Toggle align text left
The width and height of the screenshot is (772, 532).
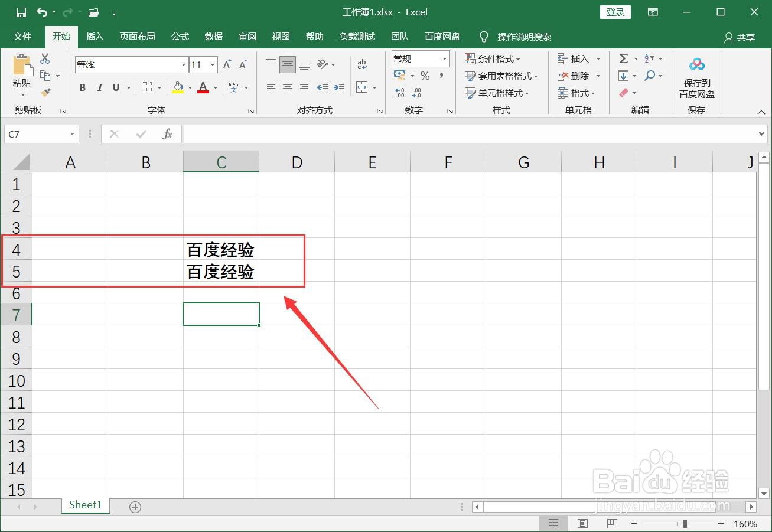tap(271, 87)
